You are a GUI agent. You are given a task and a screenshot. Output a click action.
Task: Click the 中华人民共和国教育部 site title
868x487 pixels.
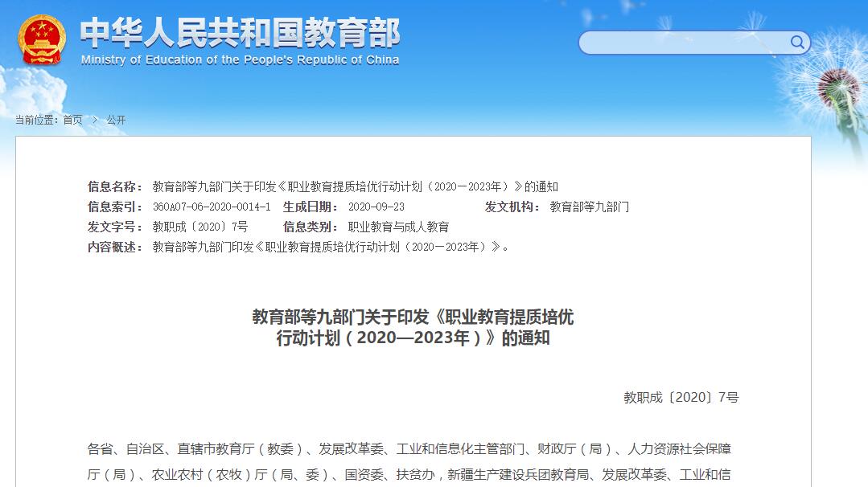click(240, 33)
